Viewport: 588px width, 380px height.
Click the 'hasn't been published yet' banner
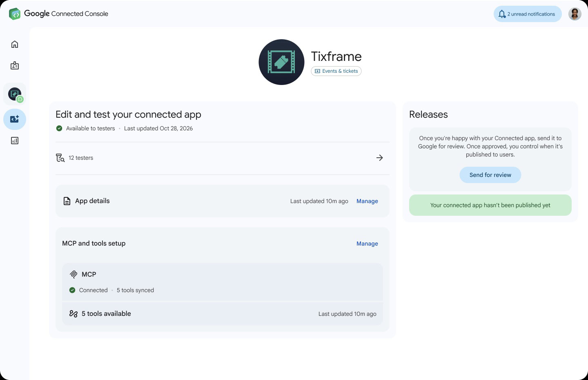(490, 205)
